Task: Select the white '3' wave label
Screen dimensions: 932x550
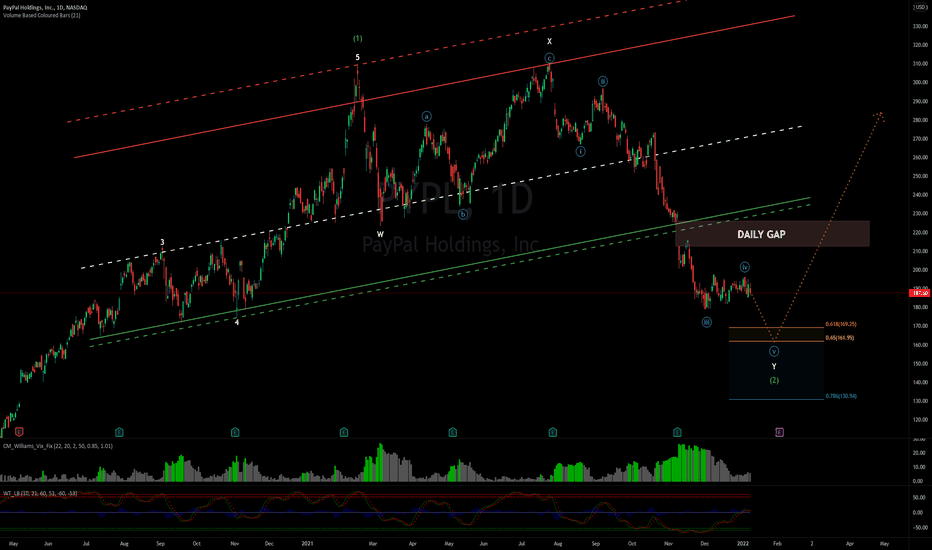Action: [x=162, y=243]
